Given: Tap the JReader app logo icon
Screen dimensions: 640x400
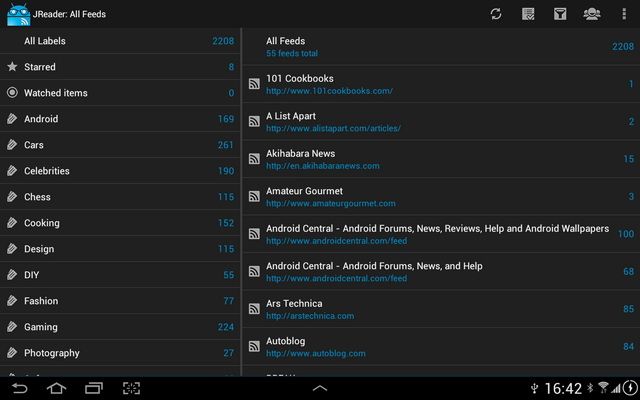Looking at the screenshot, I should (18, 15).
